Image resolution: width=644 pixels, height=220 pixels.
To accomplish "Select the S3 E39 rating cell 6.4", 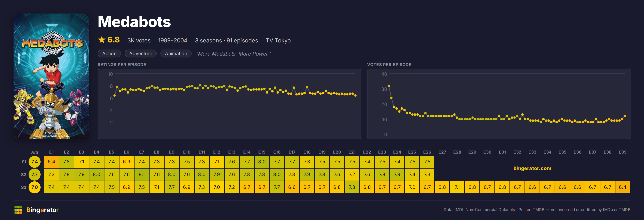I will (623, 187).
